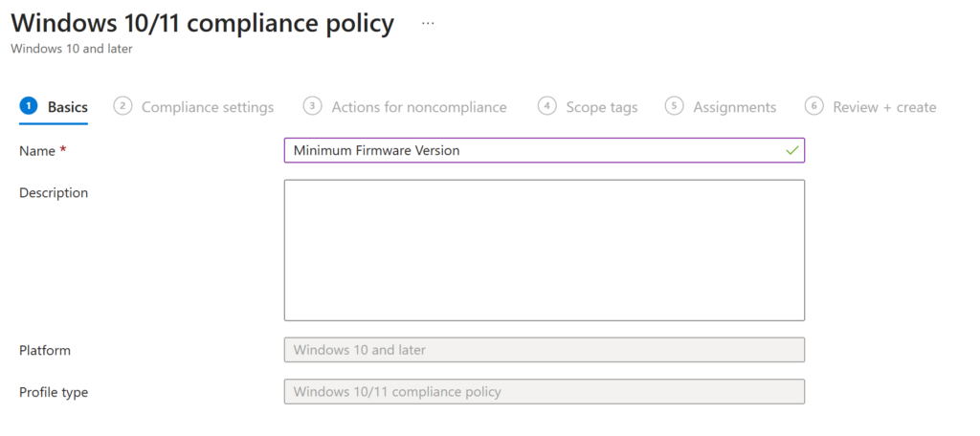The image size is (980, 436).
Task: Switch to the Compliance settings tab
Action: tap(208, 107)
